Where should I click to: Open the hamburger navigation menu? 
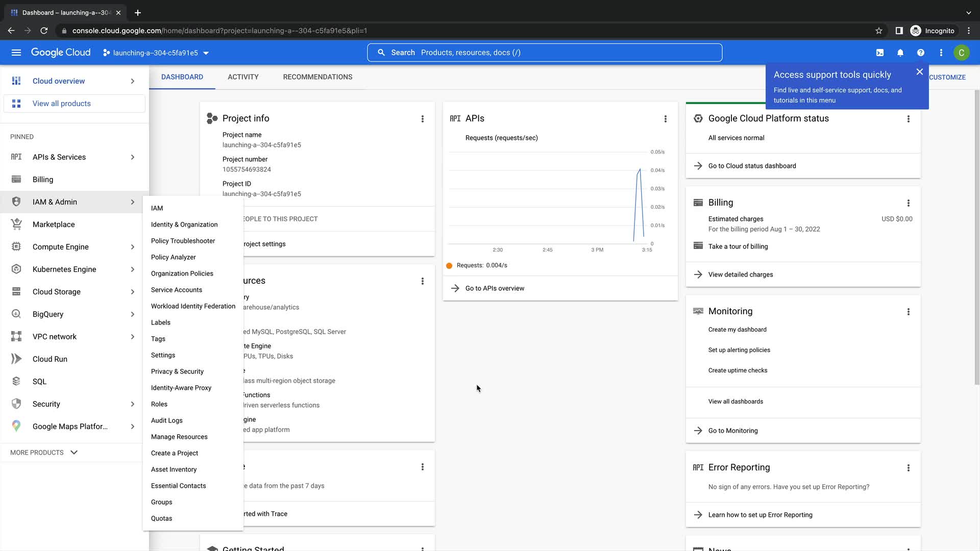(16, 53)
